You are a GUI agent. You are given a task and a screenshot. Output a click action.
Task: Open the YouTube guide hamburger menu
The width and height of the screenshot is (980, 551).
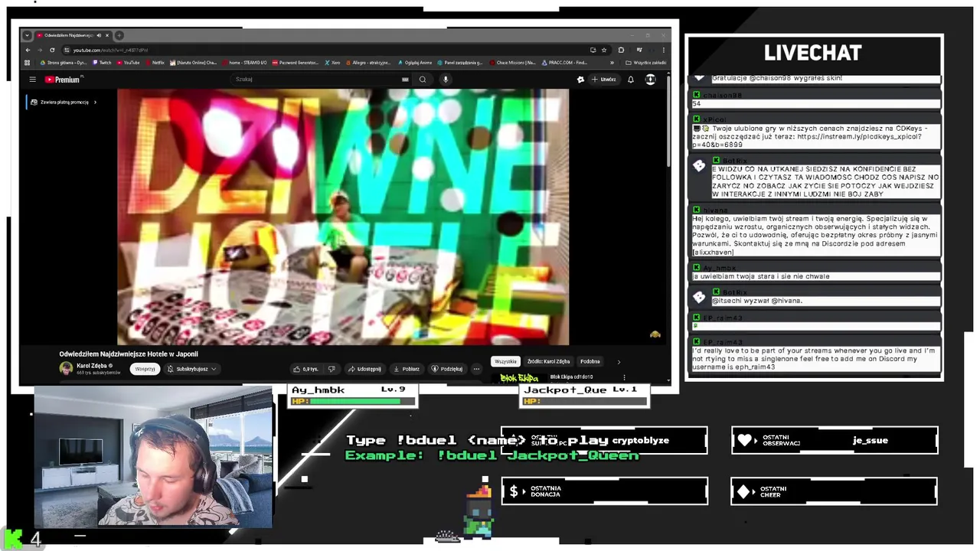32,80
